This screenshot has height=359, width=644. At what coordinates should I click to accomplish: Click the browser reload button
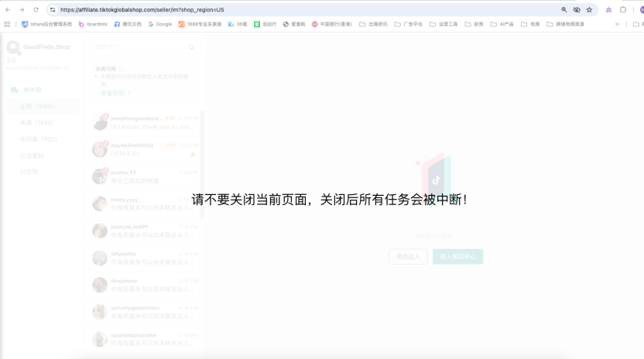(x=36, y=10)
